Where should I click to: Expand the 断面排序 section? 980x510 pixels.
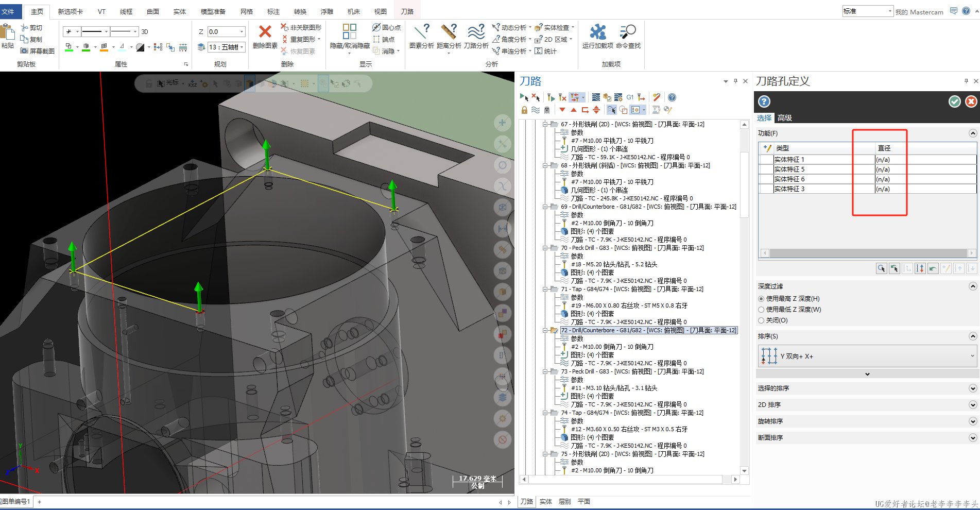coord(973,438)
